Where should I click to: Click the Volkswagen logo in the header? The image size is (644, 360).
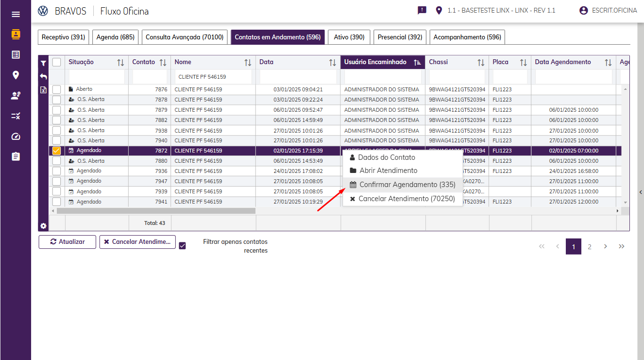[43, 11]
